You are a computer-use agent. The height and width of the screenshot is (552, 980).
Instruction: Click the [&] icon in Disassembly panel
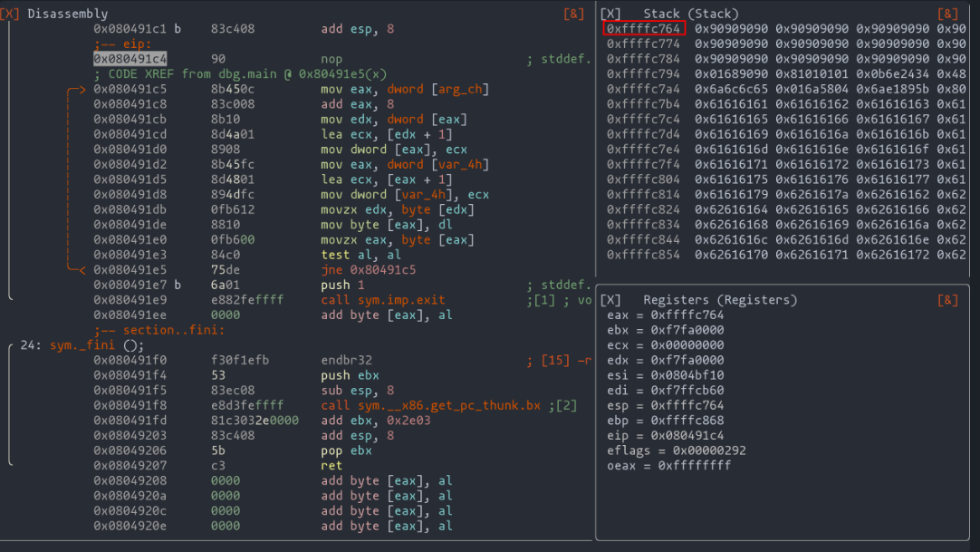coord(573,14)
